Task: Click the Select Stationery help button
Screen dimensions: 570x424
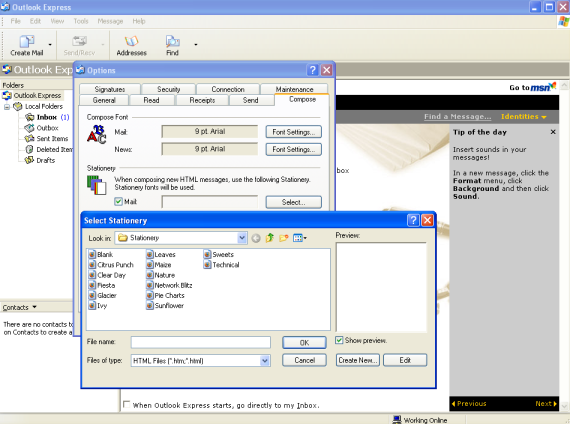Action: 413,220
